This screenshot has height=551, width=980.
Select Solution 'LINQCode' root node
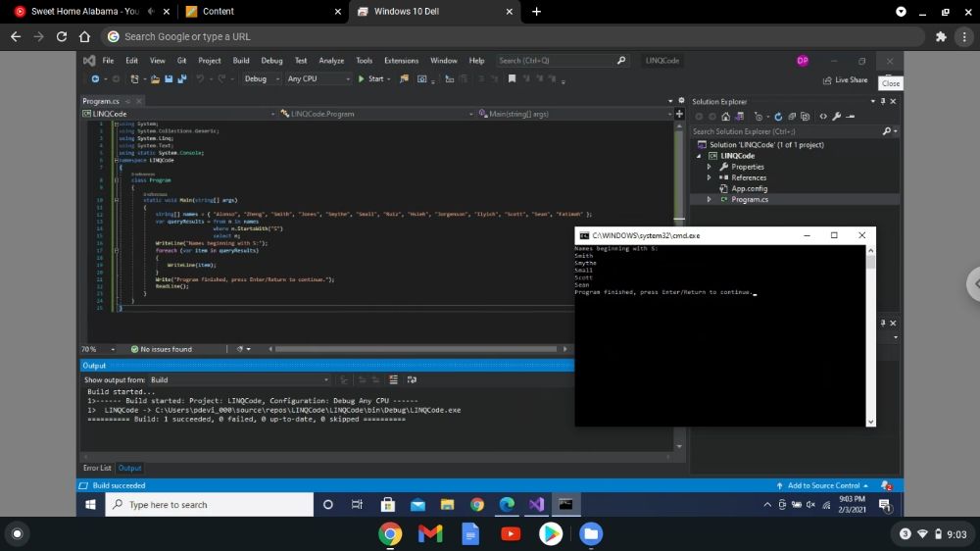(766, 144)
